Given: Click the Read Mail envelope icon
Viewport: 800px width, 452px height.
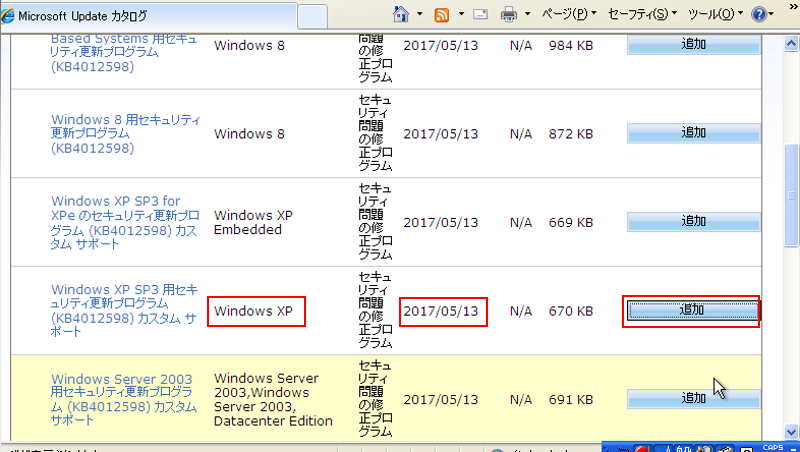Looking at the screenshot, I should [x=480, y=14].
